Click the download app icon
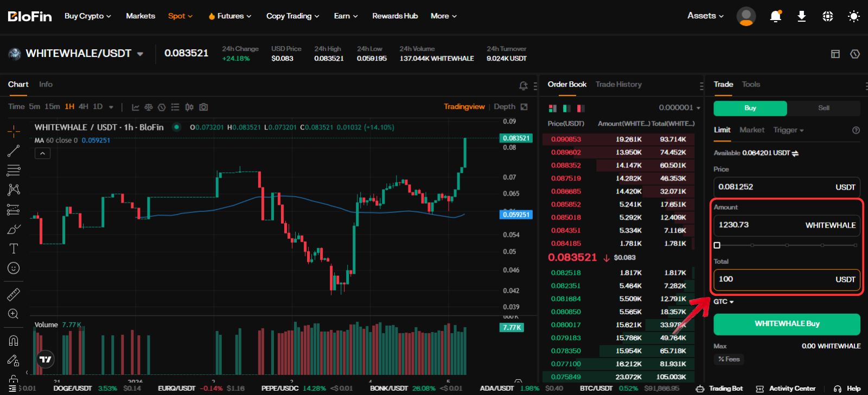Screen dimensions: 868x395 pyautogui.click(x=801, y=16)
